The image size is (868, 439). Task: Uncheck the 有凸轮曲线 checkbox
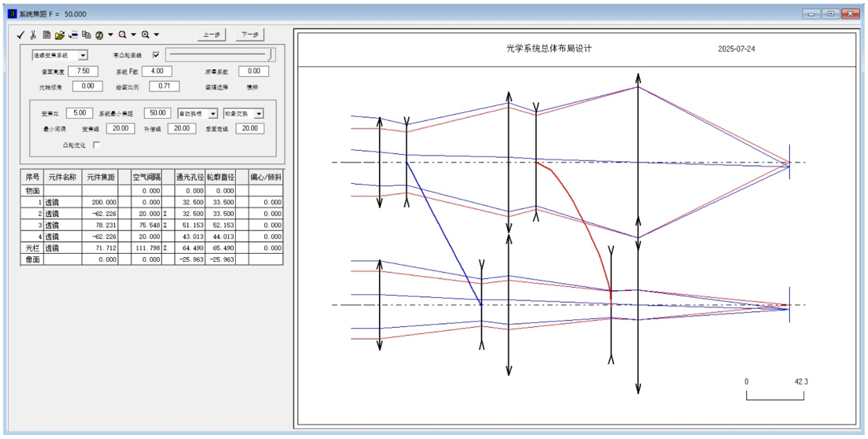pyautogui.click(x=156, y=55)
